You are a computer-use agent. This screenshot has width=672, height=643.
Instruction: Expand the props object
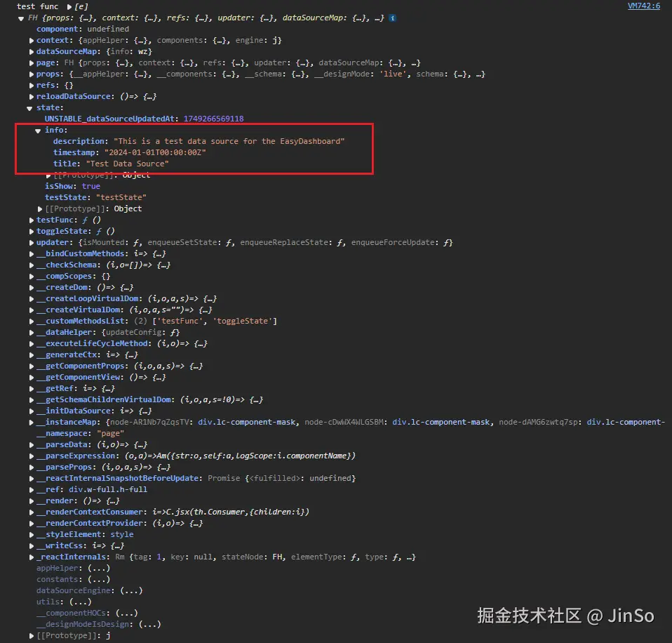(30, 74)
